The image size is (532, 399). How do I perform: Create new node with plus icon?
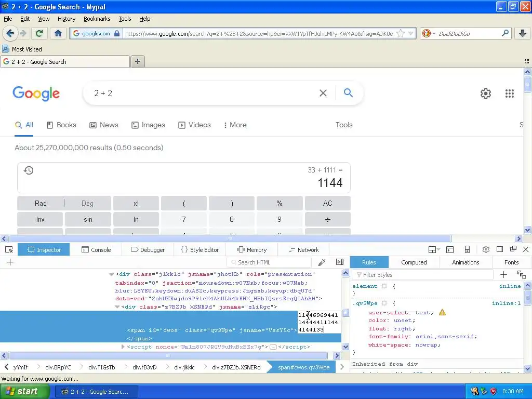pos(10,262)
